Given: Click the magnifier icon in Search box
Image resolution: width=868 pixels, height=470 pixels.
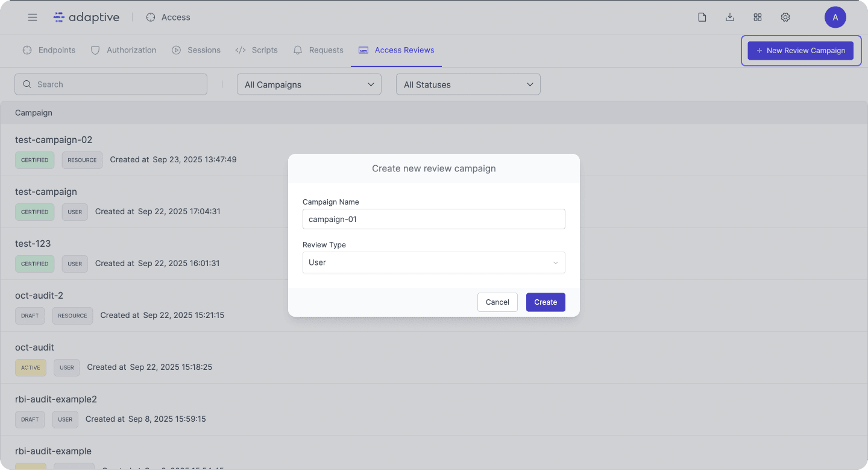Looking at the screenshot, I should pos(27,84).
